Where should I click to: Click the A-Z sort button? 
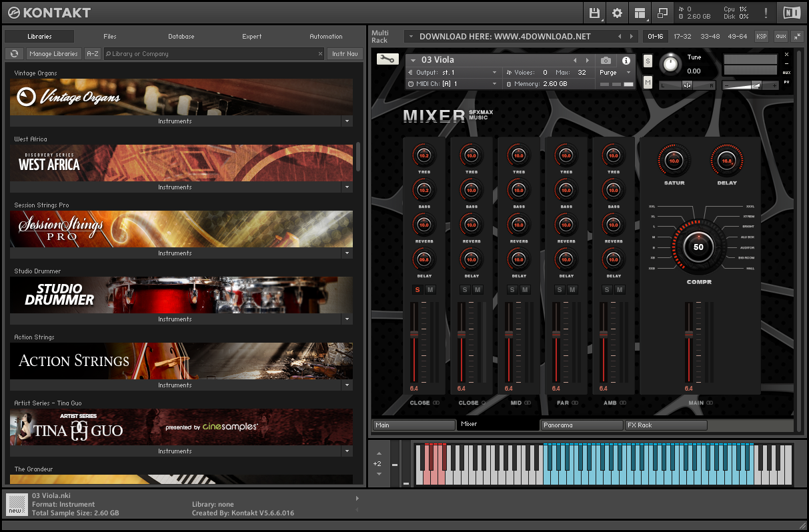pyautogui.click(x=93, y=54)
